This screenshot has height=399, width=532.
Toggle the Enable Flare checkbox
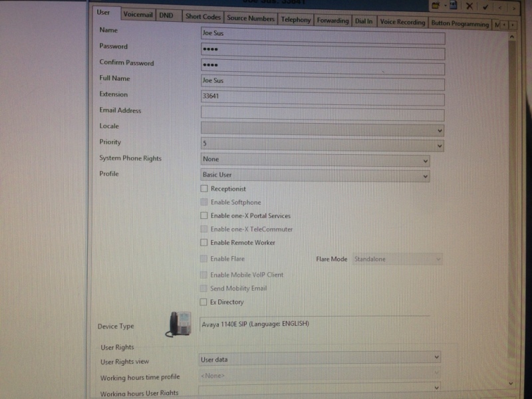pyautogui.click(x=203, y=259)
